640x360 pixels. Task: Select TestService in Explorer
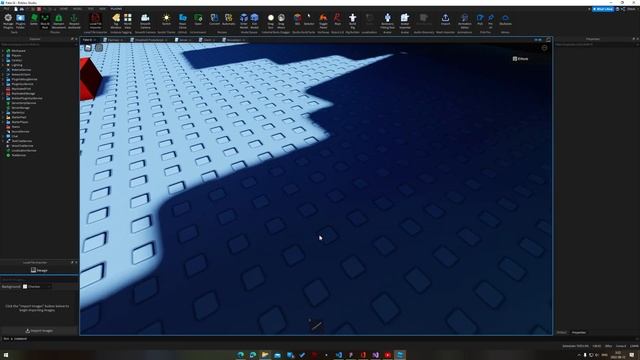click(x=19, y=156)
